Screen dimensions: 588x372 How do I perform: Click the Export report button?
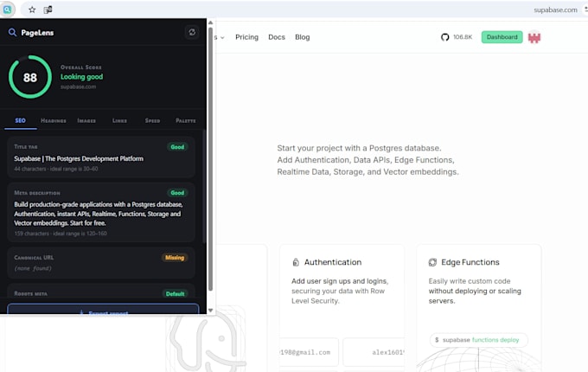(103, 309)
